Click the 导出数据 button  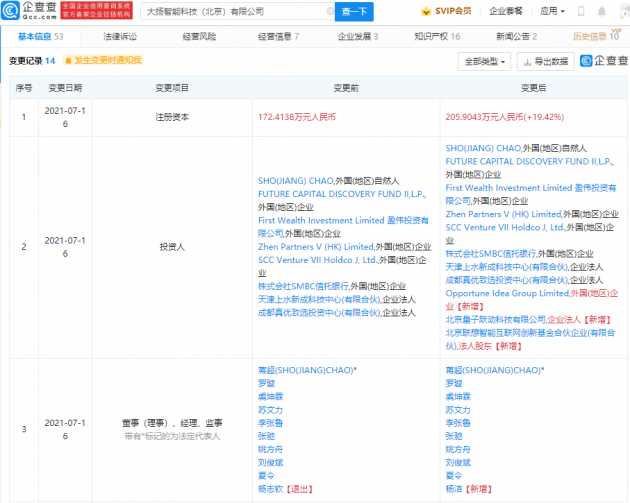(x=545, y=62)
